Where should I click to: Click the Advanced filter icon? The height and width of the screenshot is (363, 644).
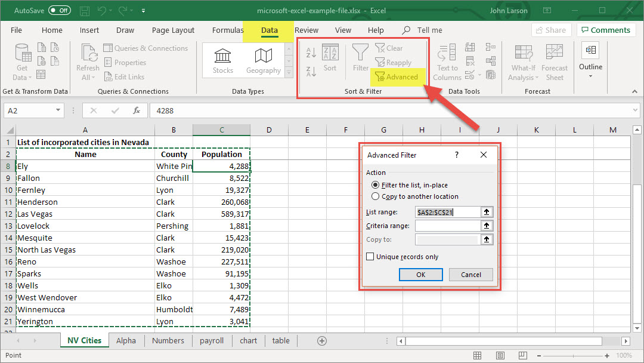(380, 76)
